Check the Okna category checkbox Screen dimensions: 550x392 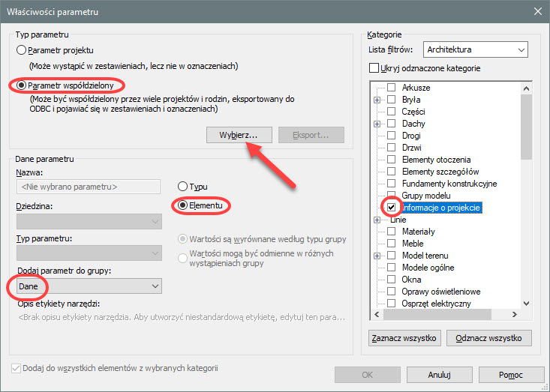(391, 280)
